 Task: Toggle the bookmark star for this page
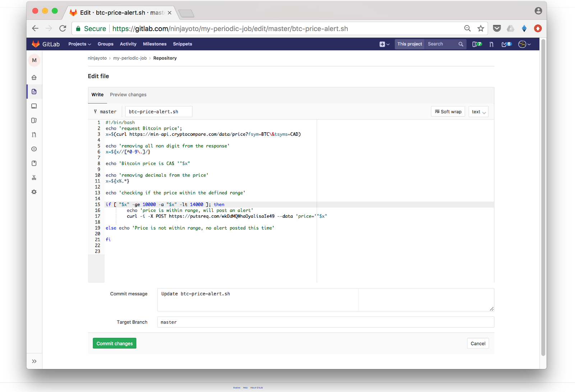(480, 28)
